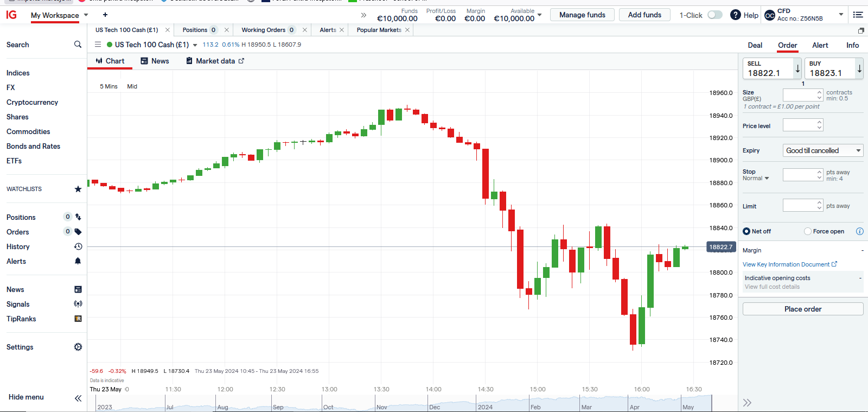The image size is (868, 412).
Task: Select the Force open radio button
Action: click(808, 231)
